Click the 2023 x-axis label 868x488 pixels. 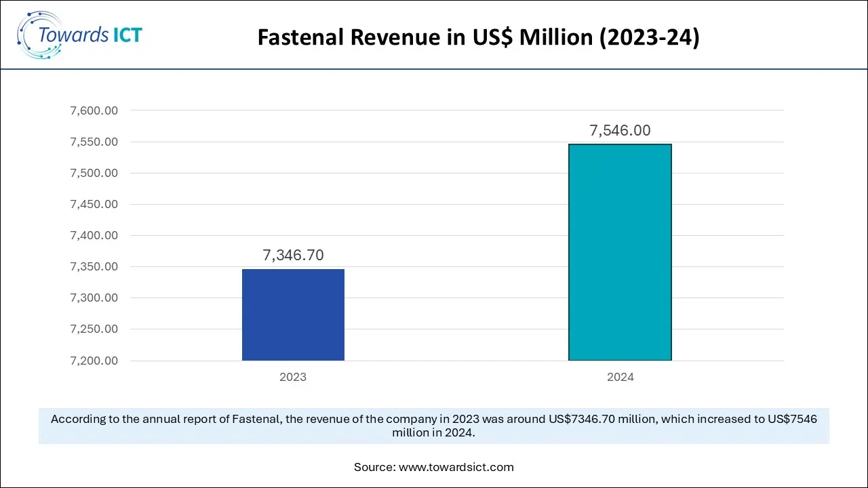pyautogui.click(x=293, y=377)
